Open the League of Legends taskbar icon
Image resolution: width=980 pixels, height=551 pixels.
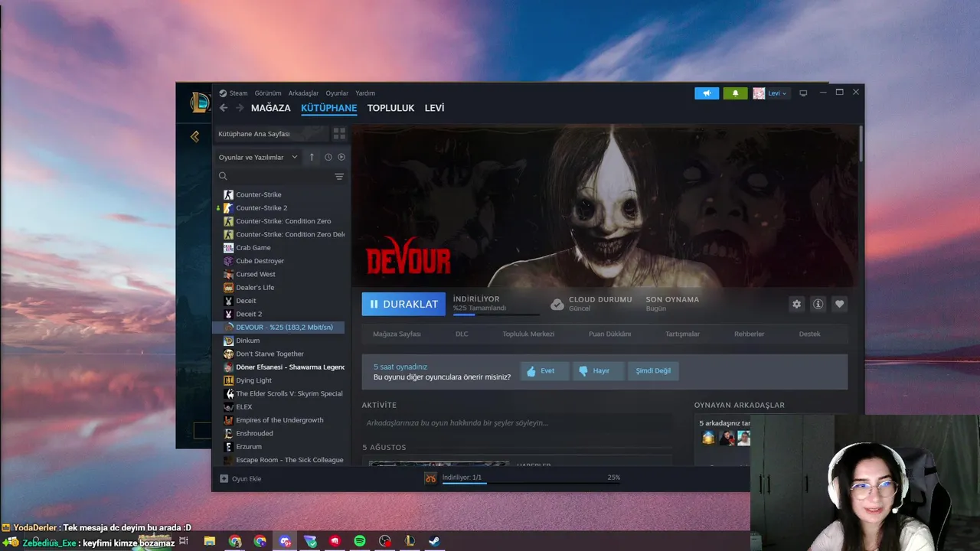(x=410, y=541)
